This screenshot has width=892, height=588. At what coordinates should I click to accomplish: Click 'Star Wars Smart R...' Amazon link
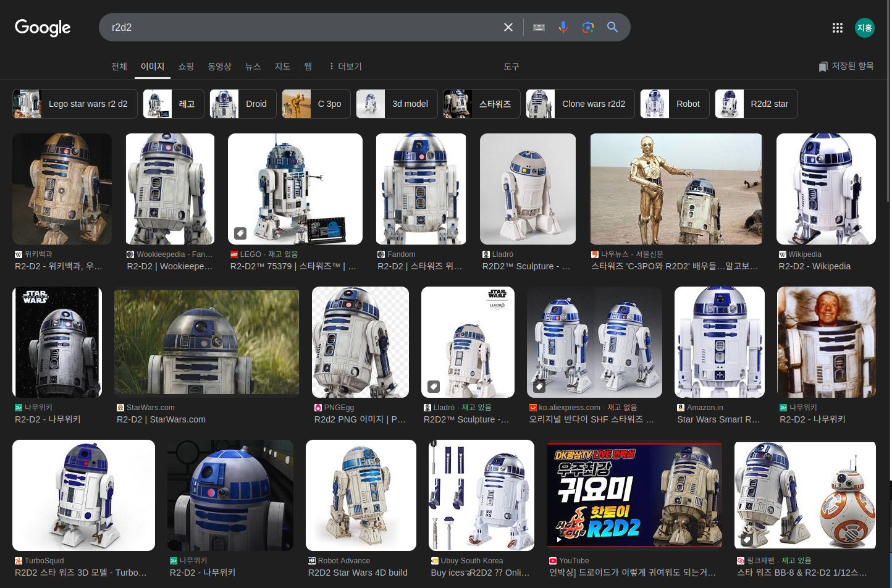[718, 419]
